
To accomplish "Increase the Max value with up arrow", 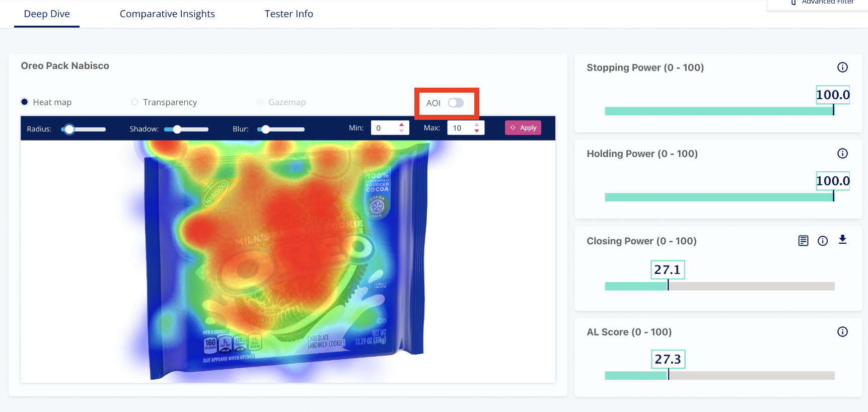I will point(477,125).
